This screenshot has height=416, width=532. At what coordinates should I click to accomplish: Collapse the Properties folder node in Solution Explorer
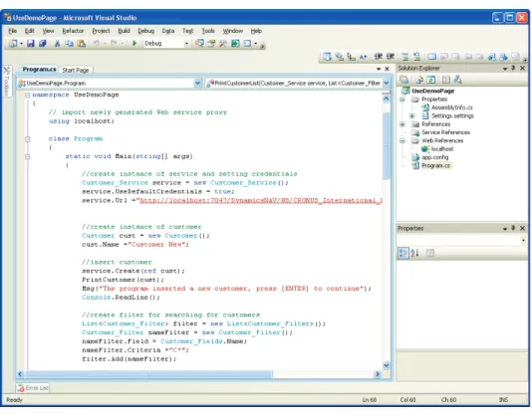(402, 100)
